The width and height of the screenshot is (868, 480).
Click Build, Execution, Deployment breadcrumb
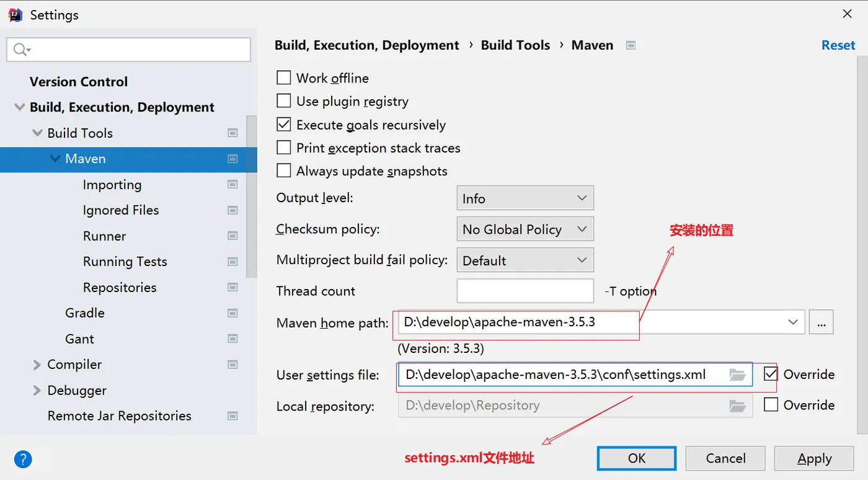[367, 45]
